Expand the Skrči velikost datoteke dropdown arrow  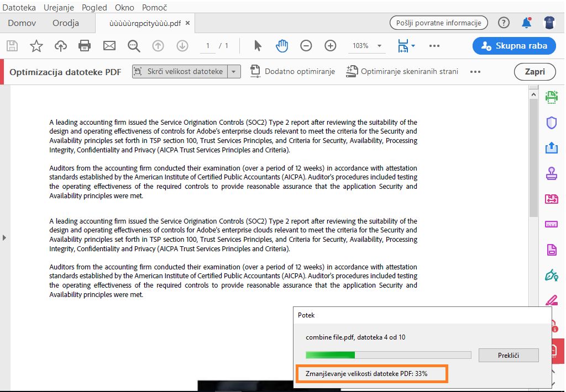tap(234, 72)
